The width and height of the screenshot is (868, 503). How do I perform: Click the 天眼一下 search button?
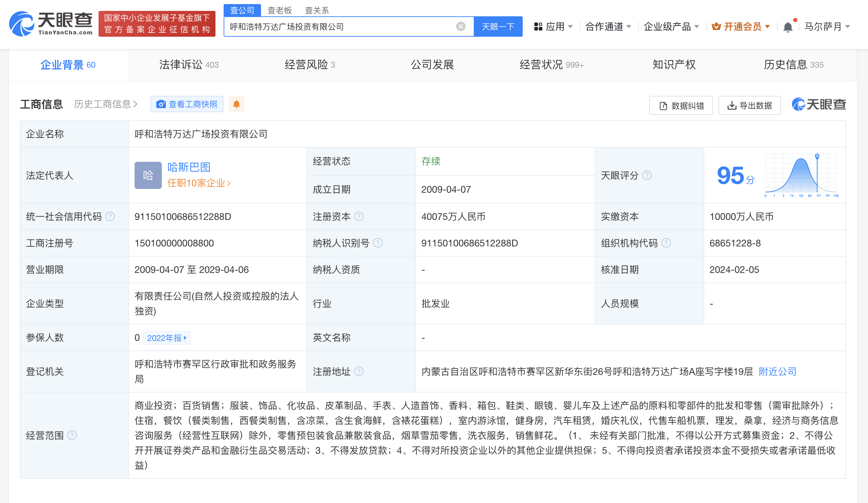coord(498,27)
